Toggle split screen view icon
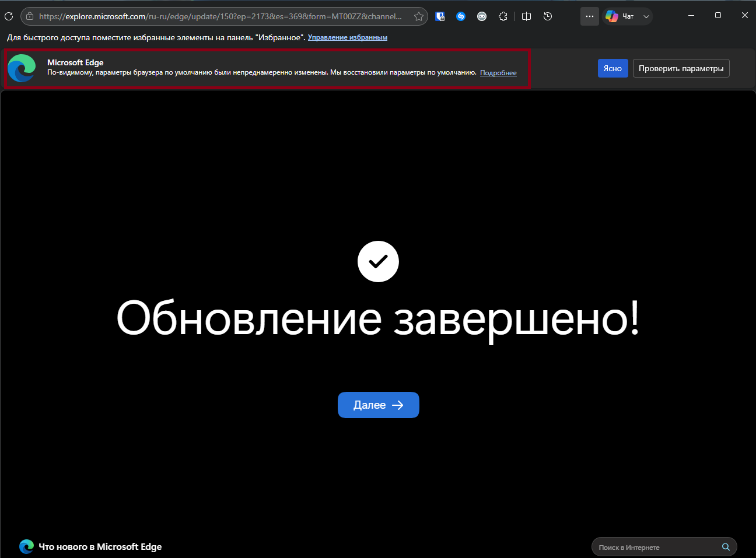The width and height of the screenshot is (756, 558). [x=526, y=16]
